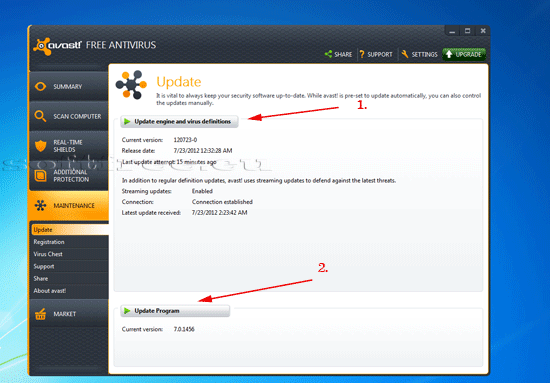Maximize the avast! window
Image resolution: width=550 pixels, height=383 pixels.
[468, 31]
